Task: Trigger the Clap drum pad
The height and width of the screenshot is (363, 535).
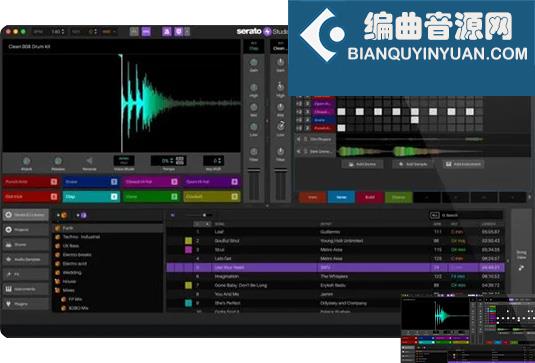Action: (91, 197)
